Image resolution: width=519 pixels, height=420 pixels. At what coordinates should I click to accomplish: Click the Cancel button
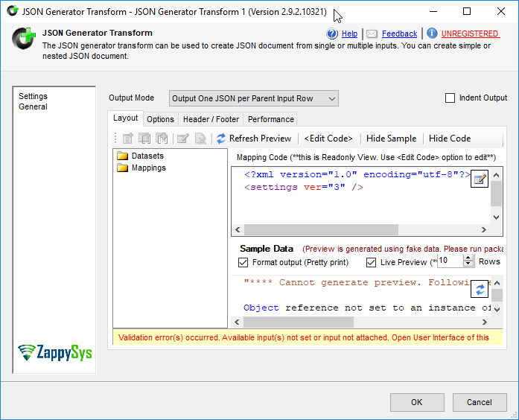pyautogui.click(x=480, y=402)
